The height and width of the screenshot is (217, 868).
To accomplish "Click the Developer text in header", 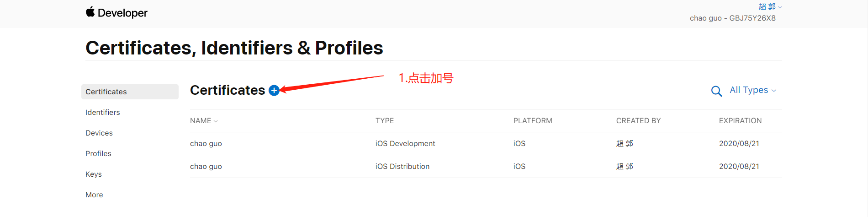I will tap(122, 13).
